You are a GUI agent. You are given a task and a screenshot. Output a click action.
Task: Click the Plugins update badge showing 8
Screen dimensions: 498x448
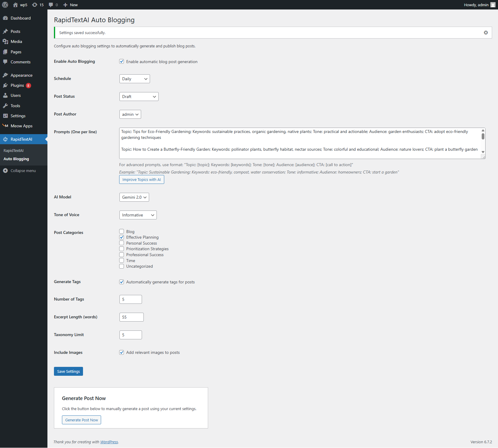(x=28, y=86)
